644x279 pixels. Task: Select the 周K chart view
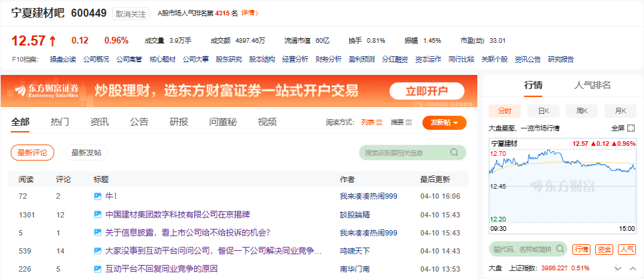[582, 111]
